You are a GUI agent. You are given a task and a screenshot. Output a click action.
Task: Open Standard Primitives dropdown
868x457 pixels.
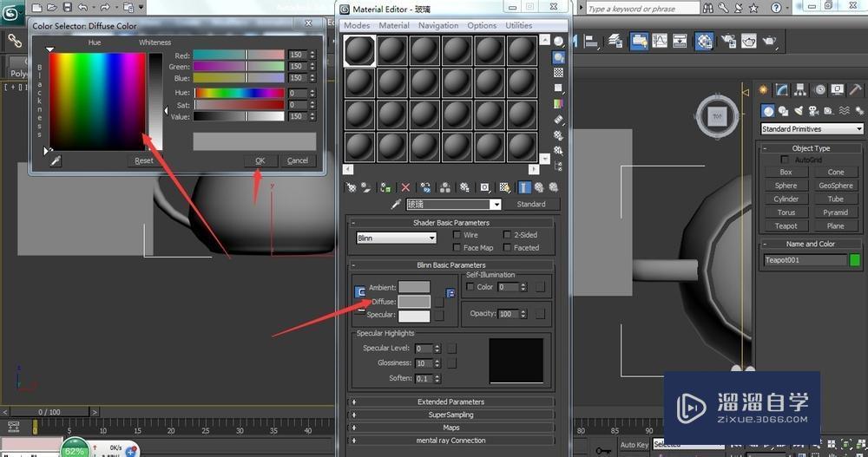(812, 129)
